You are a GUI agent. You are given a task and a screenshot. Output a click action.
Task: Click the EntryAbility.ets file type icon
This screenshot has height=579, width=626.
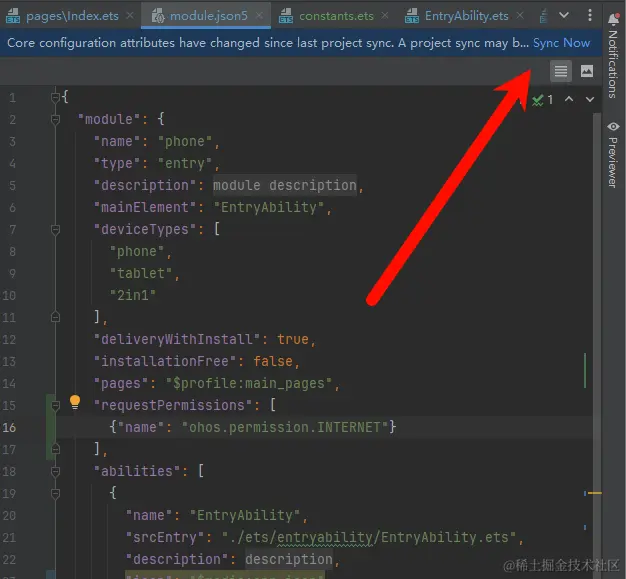[412, 16]
